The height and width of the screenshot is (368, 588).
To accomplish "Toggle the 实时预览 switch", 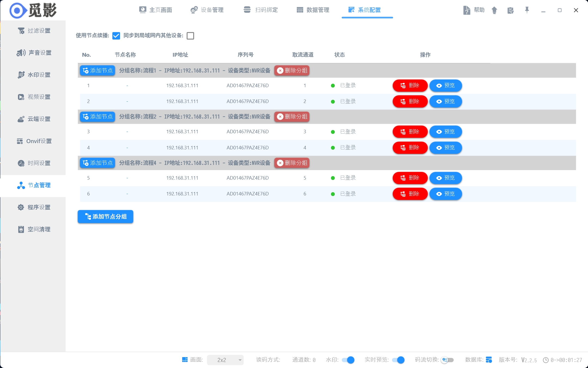I will (398, 360).
